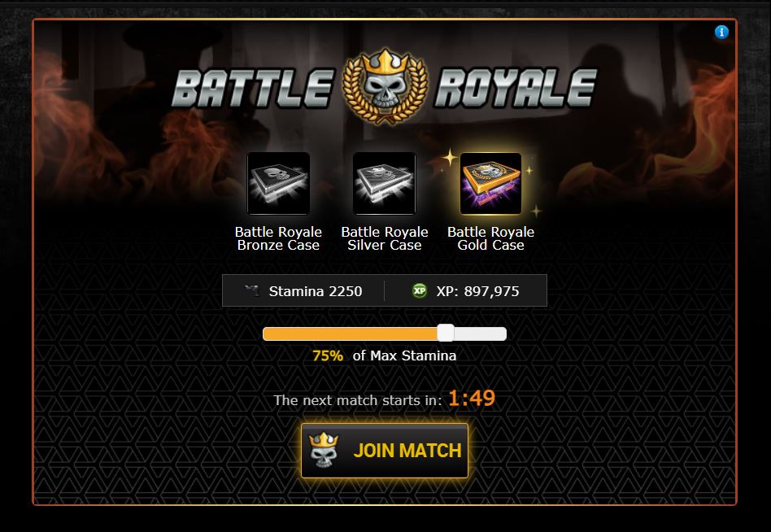The width and height of the screenshot is (771, 532).
Task: Click the green XP badge icon
Action: [x=420, y=290]
